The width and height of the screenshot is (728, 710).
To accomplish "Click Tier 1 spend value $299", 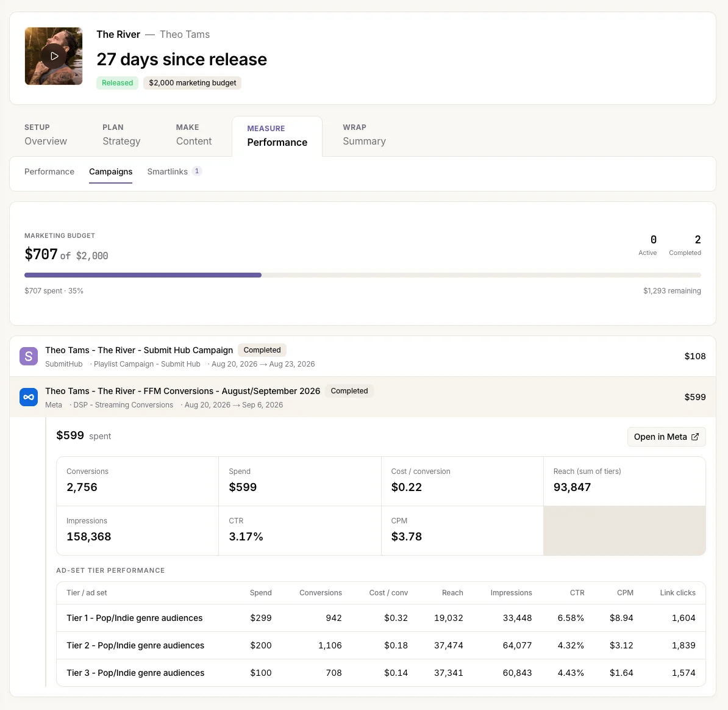I will coord(261,618).
